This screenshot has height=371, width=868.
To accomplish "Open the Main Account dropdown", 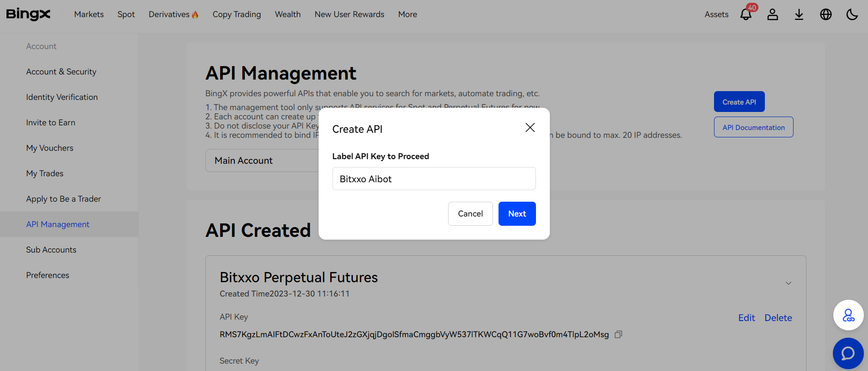I will 262,161.
